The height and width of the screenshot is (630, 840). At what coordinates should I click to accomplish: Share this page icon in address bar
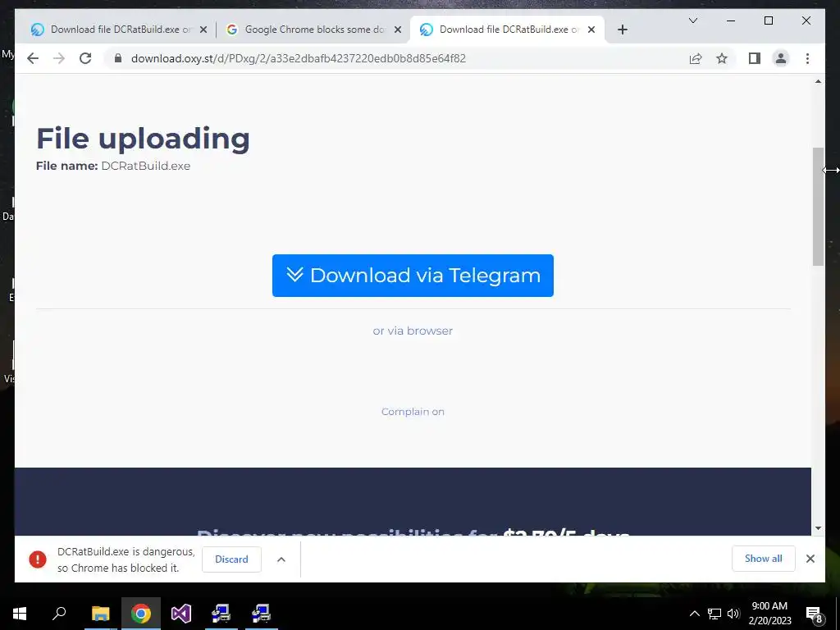pos(696,58)
